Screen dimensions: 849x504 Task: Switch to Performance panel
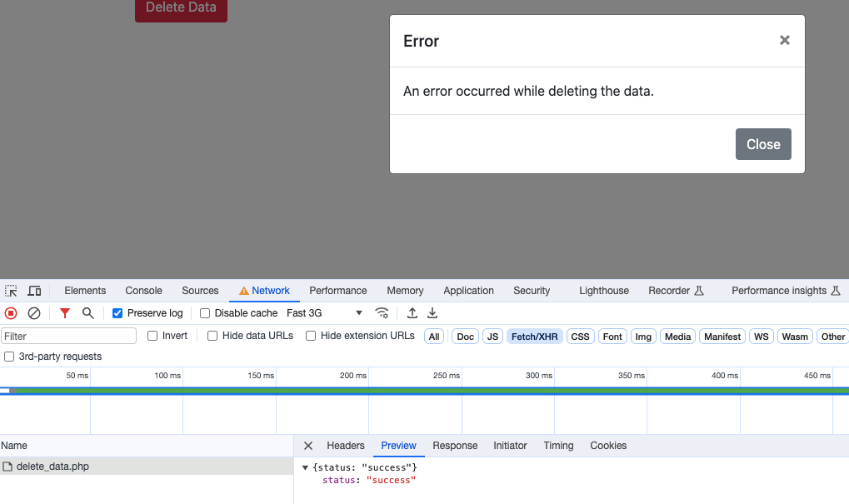pos(338,291)
